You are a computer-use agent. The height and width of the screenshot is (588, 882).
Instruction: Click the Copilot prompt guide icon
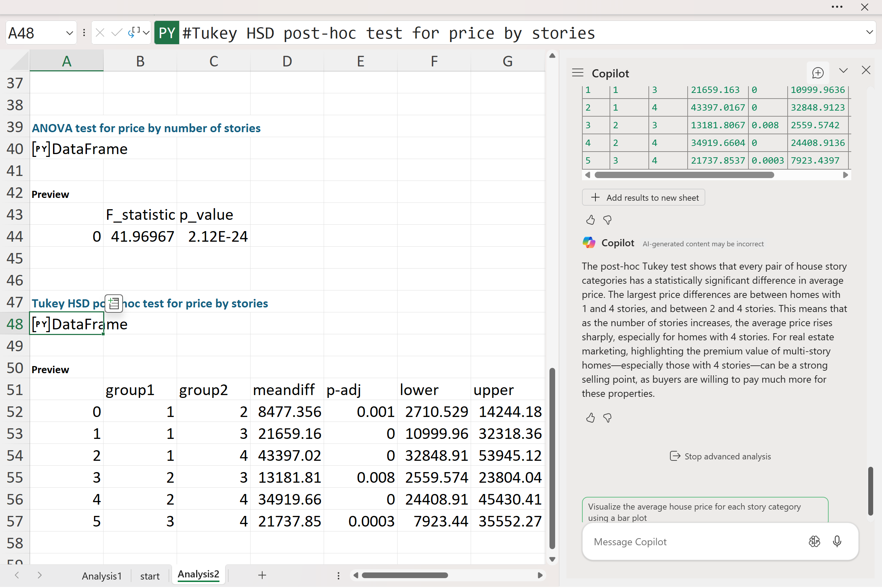[x=814, y=541]
